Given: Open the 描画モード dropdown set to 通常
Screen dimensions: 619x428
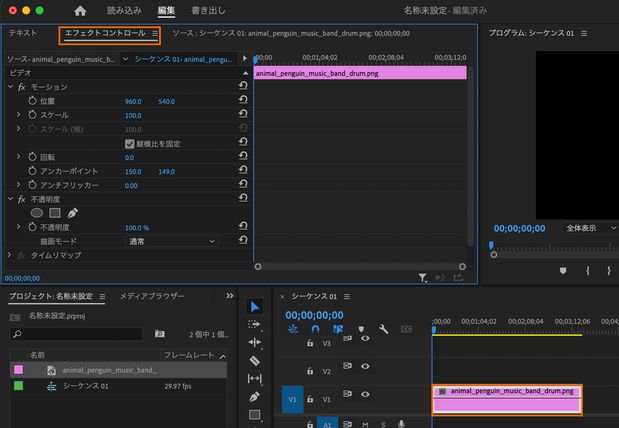Looking at the screenshot, I should 171,241.
